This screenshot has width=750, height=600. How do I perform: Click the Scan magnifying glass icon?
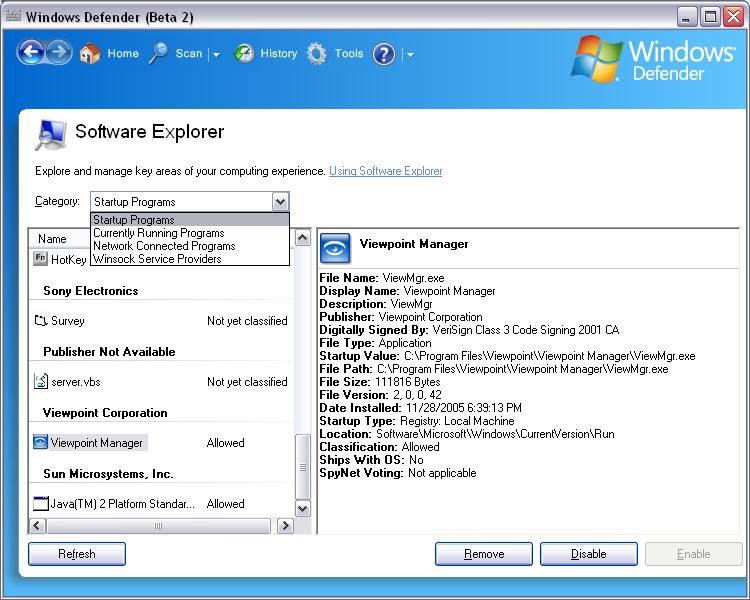point(158,54)
